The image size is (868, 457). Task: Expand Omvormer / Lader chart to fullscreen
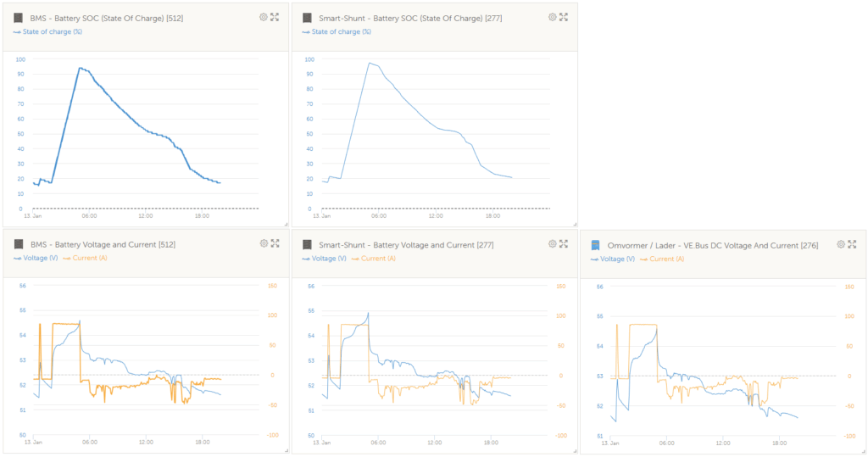pyautogui.click(x=852, y=244)
